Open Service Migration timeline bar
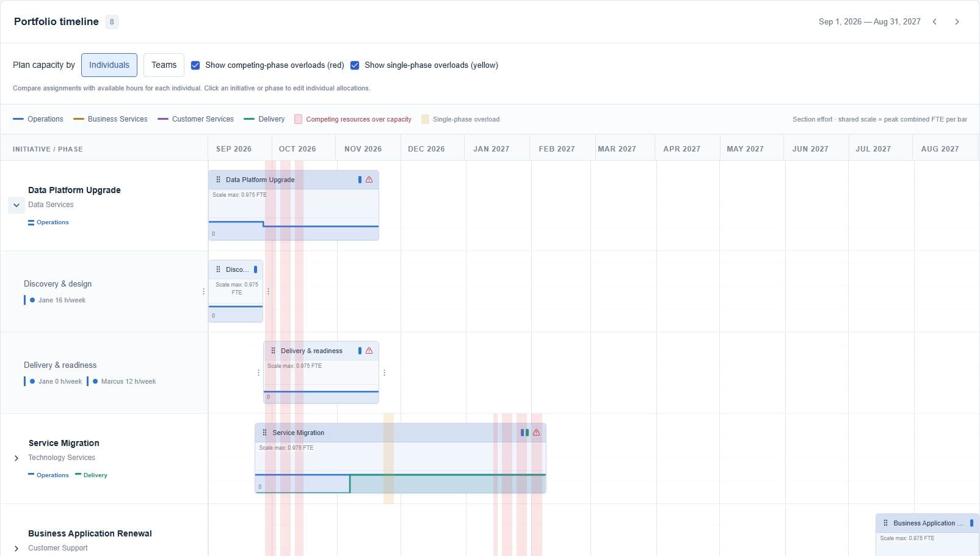The width and height of the screenshot is (980, 556). pyautogui.click(x=401, y=458)
